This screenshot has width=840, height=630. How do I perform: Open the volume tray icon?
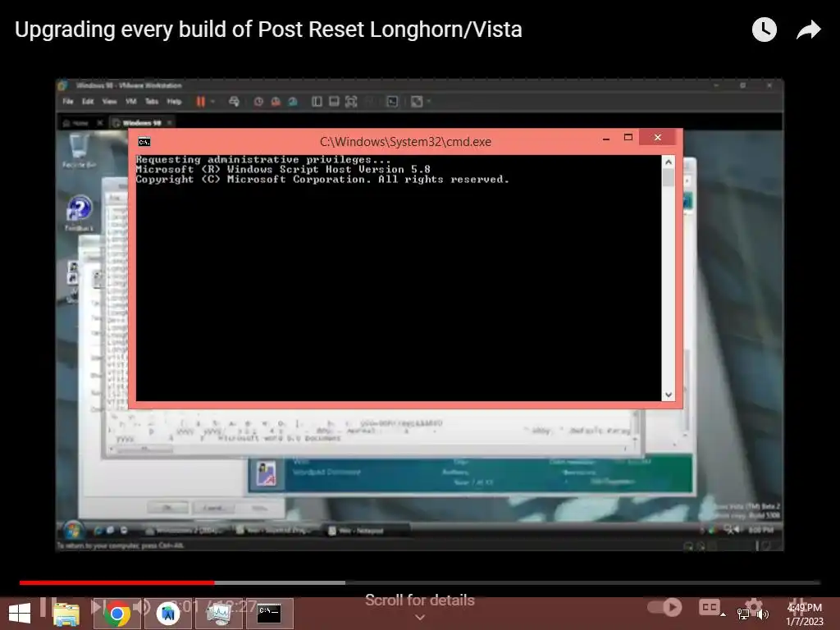click(x=762, y=614)
